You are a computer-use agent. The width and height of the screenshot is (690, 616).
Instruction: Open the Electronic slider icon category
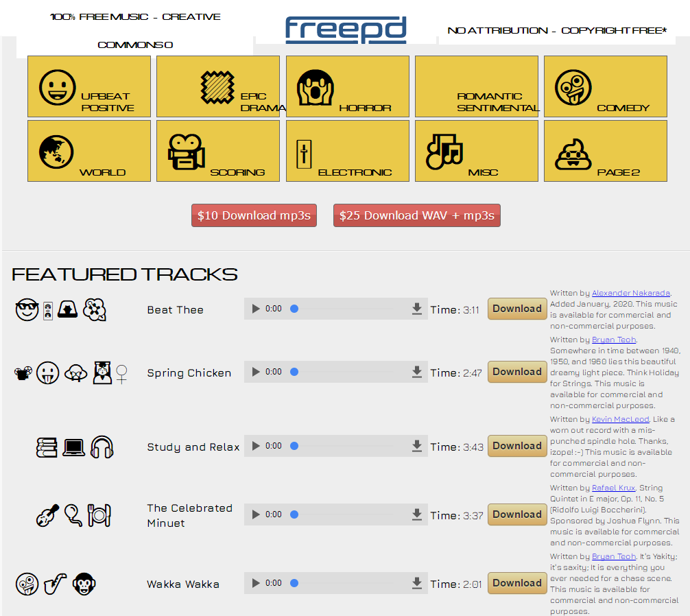coord(348,151)
